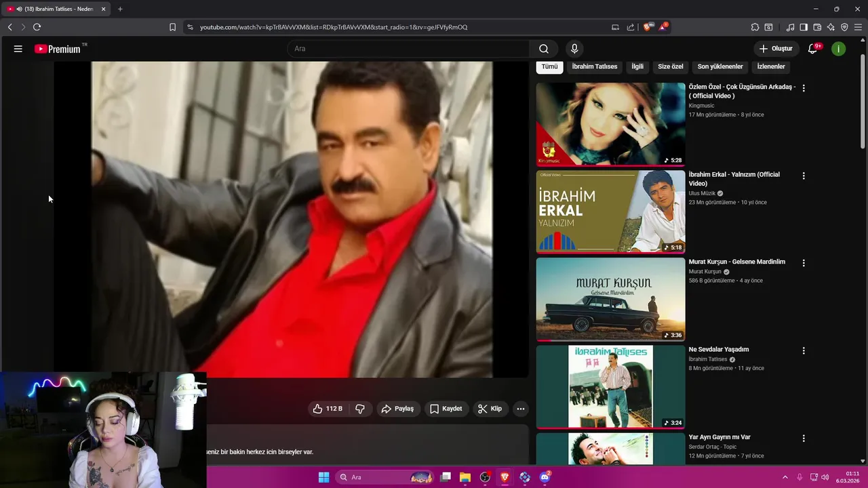Open the browser main menu
868x488 pixels.
pyautogui.click(x=859, y=27)
